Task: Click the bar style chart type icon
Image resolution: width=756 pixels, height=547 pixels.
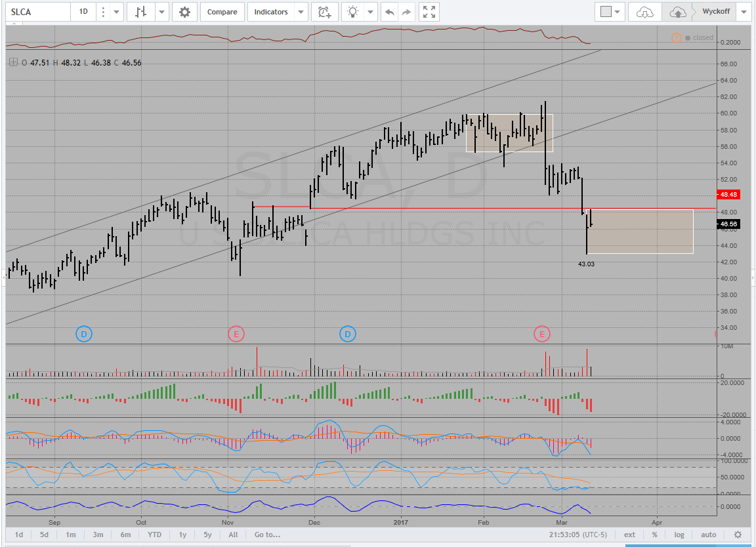Action: tap(140, 12)
